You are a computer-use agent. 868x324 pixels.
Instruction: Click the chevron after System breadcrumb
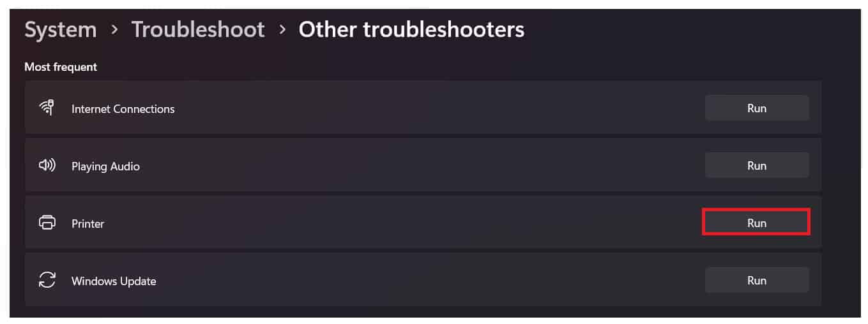114,30
